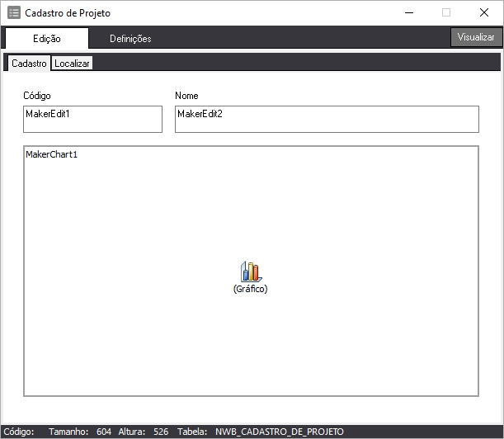This screenshot has height=439, width=504.
Task: Click the Altura value 526 in status bar
Action: 161,432
